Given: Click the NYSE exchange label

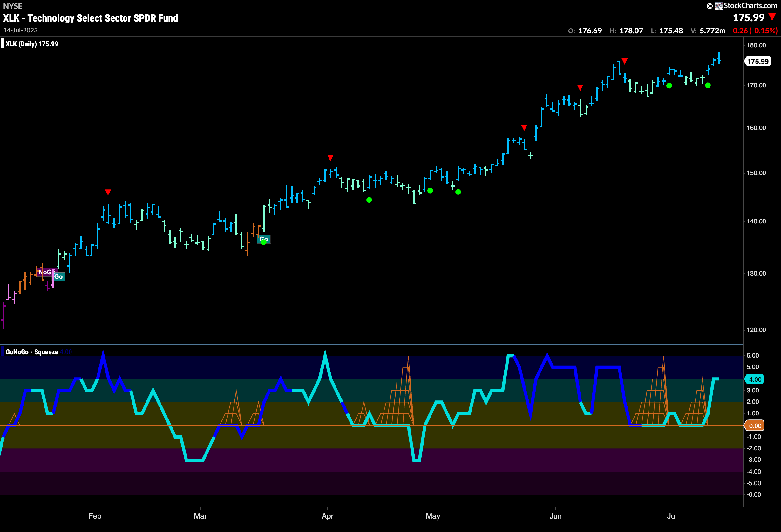Looking at the screenshot, I should pyautogui.click(x=13, y=6).
